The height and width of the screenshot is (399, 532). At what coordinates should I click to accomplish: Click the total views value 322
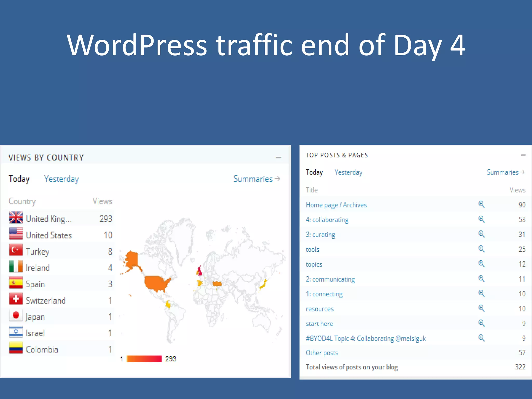520,367
